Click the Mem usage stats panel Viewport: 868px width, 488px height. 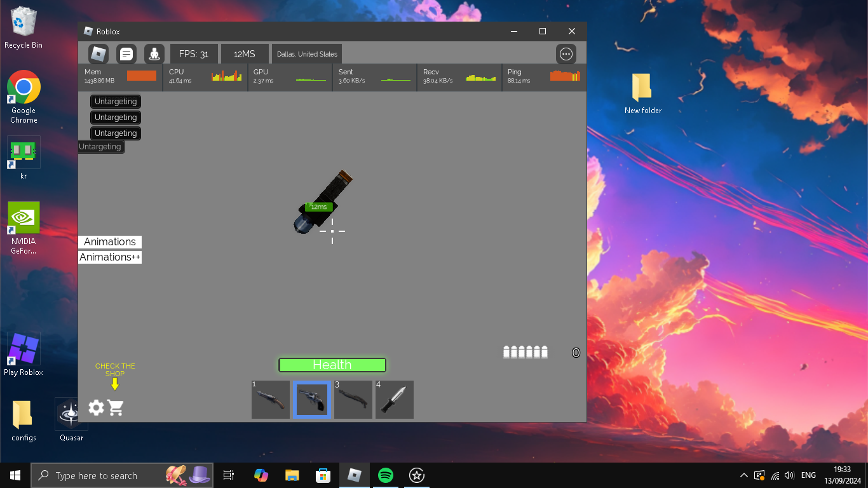coord(120,77)
